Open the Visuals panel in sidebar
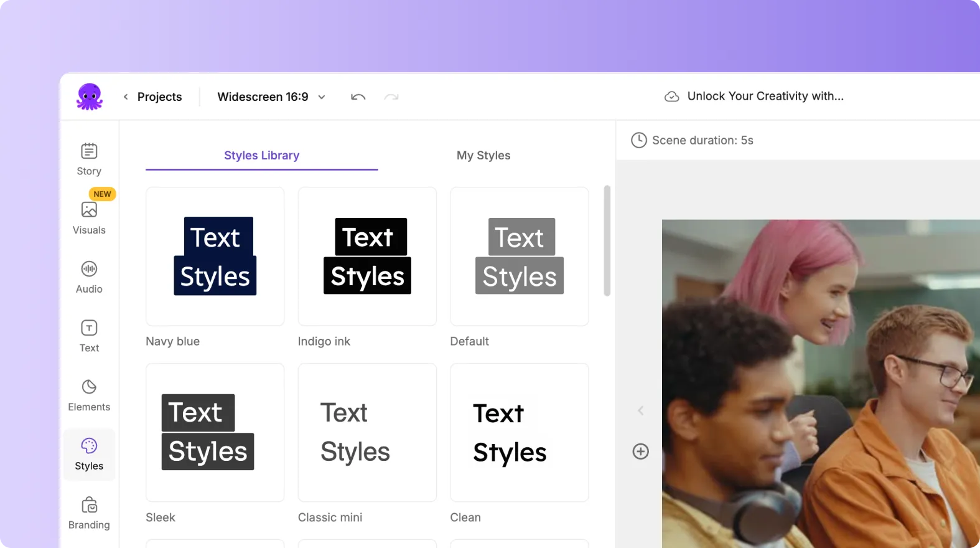Screen dimensions: 980x548 pos(89,218)
